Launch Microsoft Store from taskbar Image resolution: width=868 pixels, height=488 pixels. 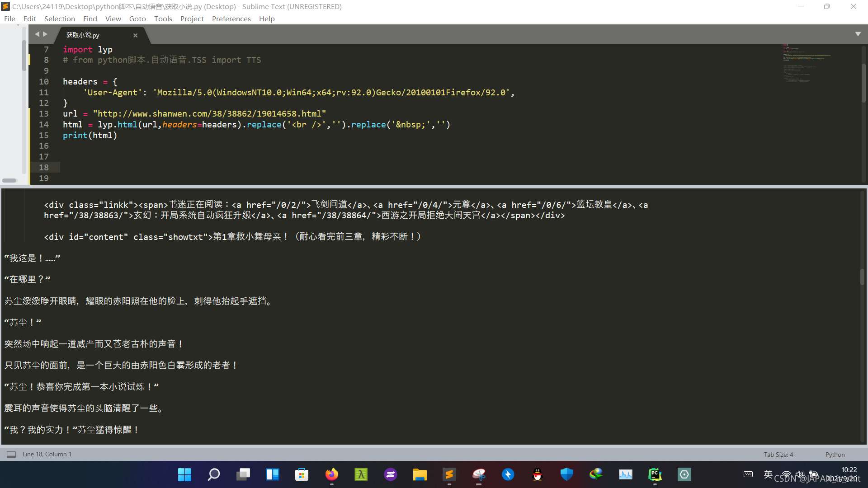(302, 474)
